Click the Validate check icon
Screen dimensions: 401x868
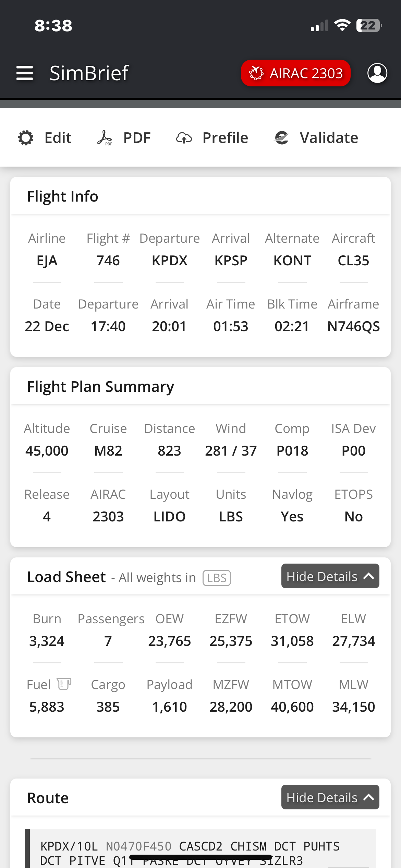[x=282, y=138]
